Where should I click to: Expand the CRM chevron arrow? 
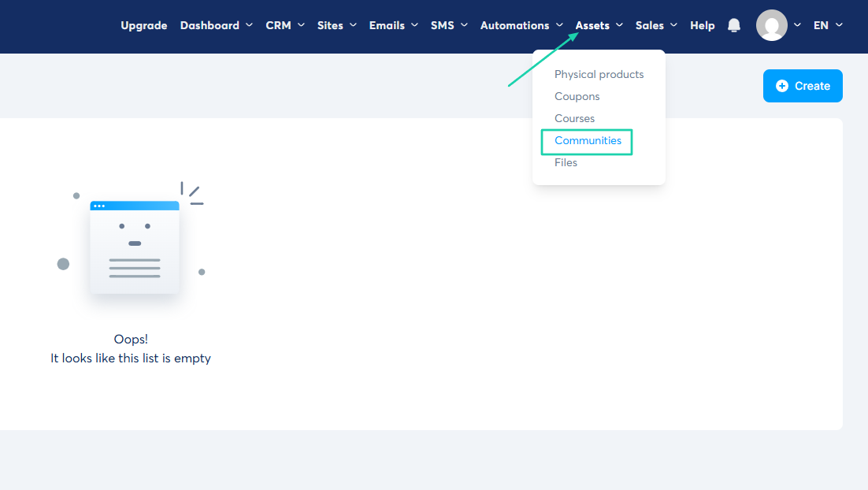(301, 25)
